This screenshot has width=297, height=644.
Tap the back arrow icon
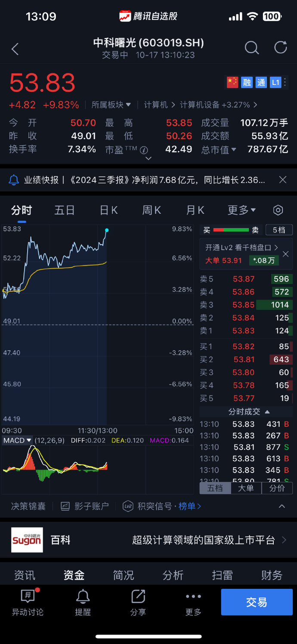click(15, 49)
